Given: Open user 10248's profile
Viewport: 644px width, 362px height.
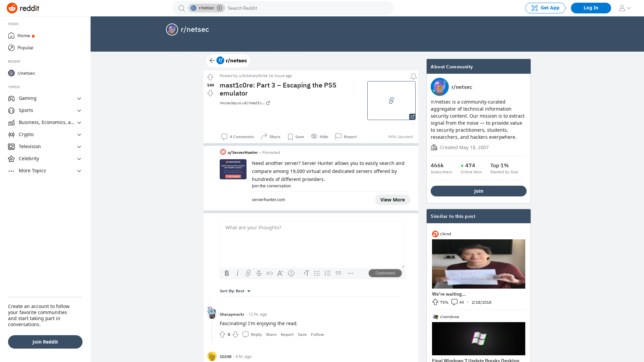Looking at the screenshot, I should [225, 357].
